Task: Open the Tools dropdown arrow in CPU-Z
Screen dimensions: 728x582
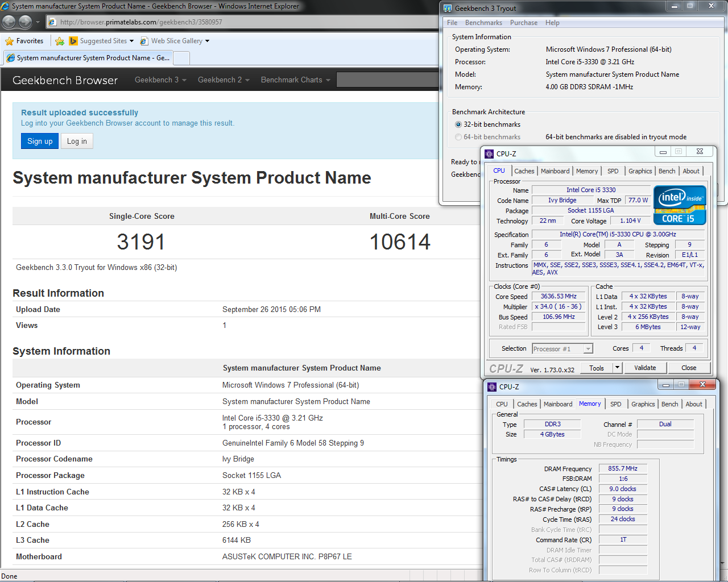Action: point(617,368)
